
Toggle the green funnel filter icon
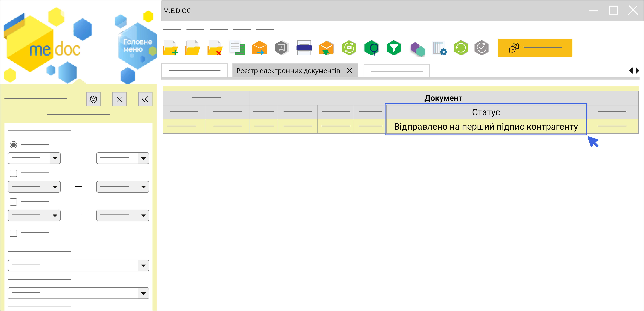tap(394, 48)
